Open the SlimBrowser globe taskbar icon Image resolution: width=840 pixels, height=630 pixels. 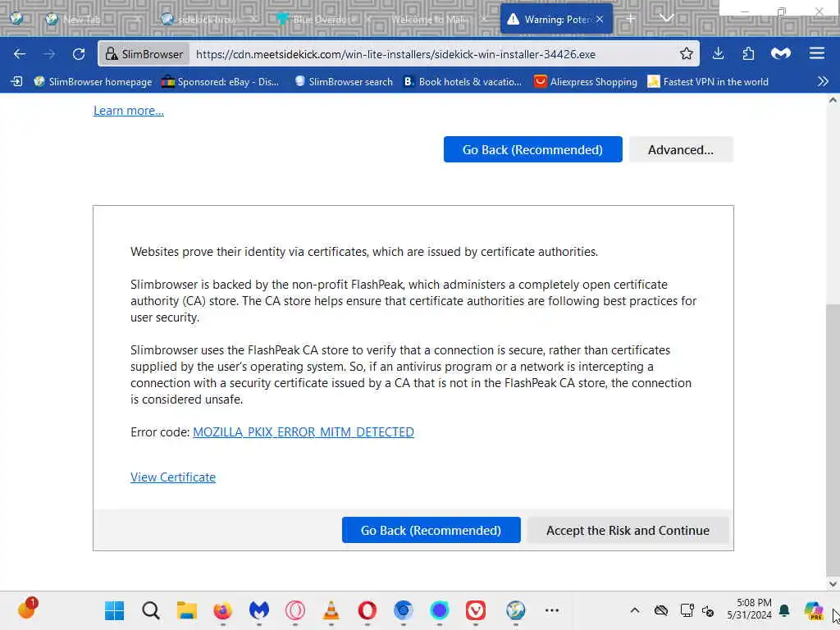point(515,610)
